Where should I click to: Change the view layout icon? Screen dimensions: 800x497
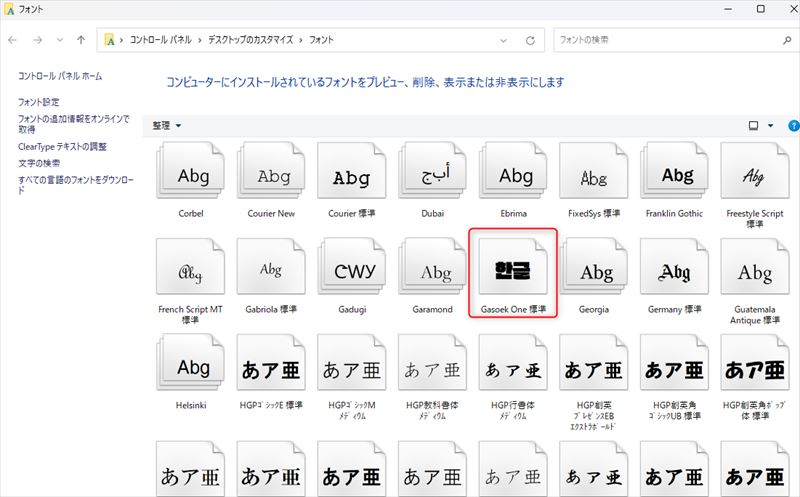pos(753,126)
